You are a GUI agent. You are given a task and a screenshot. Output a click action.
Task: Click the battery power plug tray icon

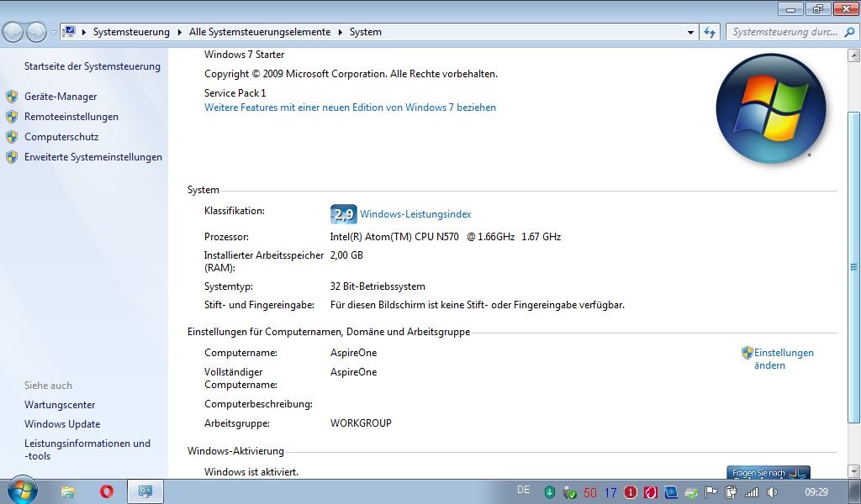[731, 492]
